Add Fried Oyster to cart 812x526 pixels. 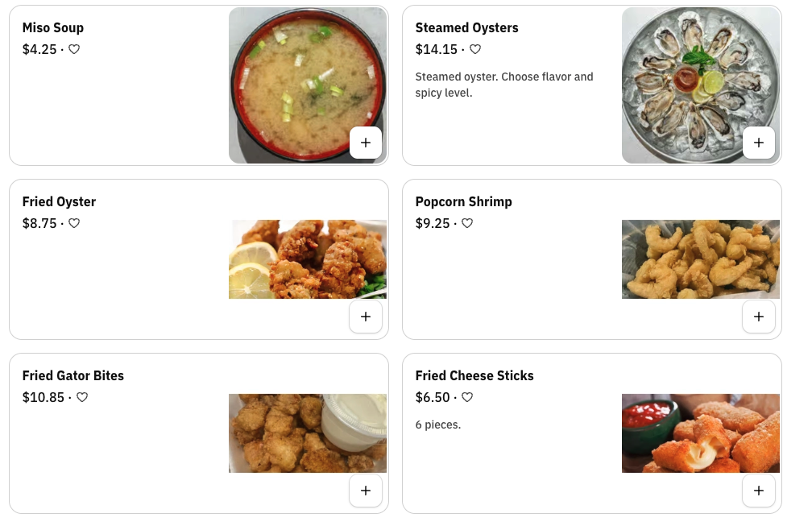pyautogui.click(x=366, y=317)
